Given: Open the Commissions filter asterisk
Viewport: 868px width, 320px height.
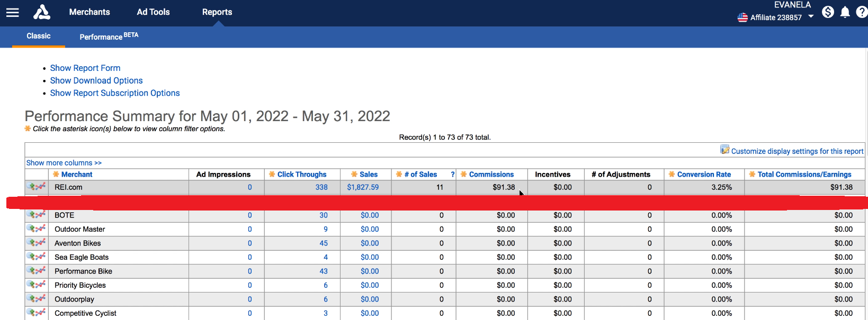Looking at the screenshot, I should pyautogui.click(x=464, y=174).
